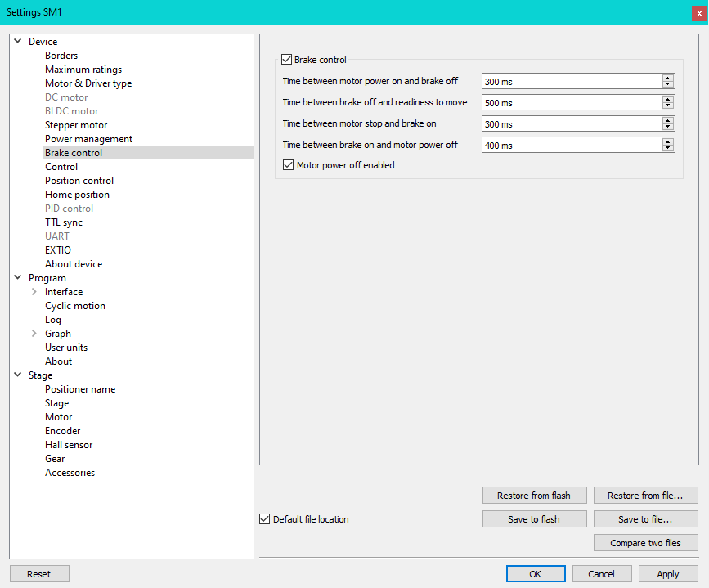
Task: Click the Restore from flash button
Action: click(x=534, y=495)
